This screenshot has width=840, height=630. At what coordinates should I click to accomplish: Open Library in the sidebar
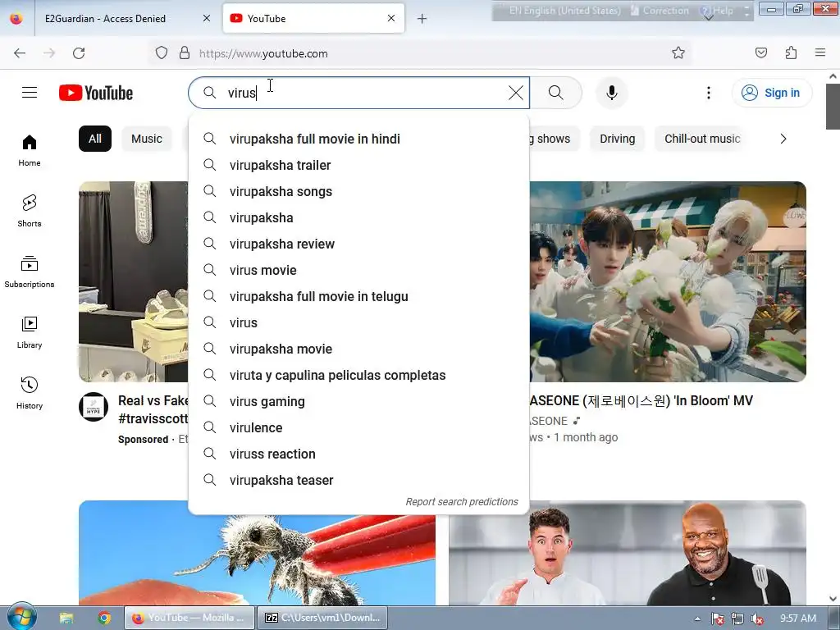point(30,332)
